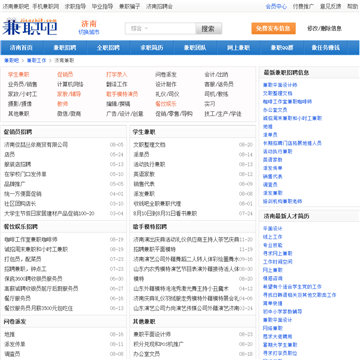Open the 初中小学家教辅导 resume link
The height and width of the screenshot is (360, 360).
[x=283, y=312]
